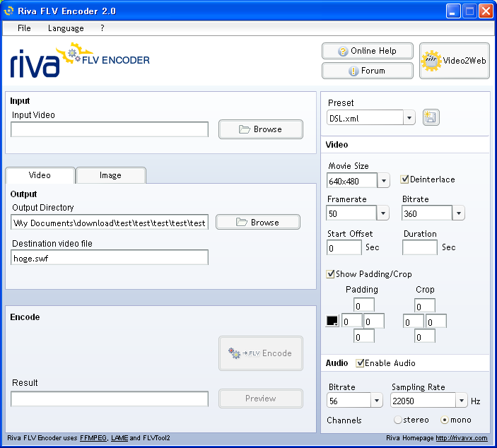Browse for the output directory

click(x=258, y=222)
